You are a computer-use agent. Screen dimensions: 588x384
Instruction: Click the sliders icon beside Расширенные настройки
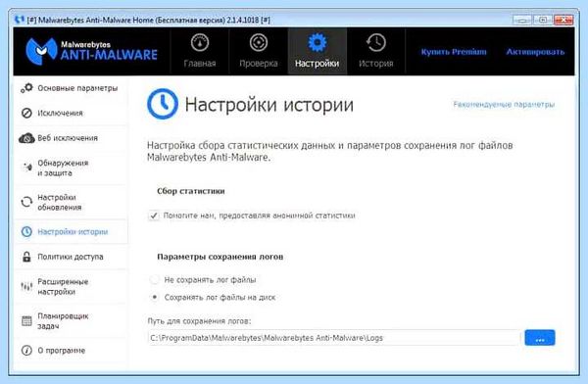tap(26, 287)
